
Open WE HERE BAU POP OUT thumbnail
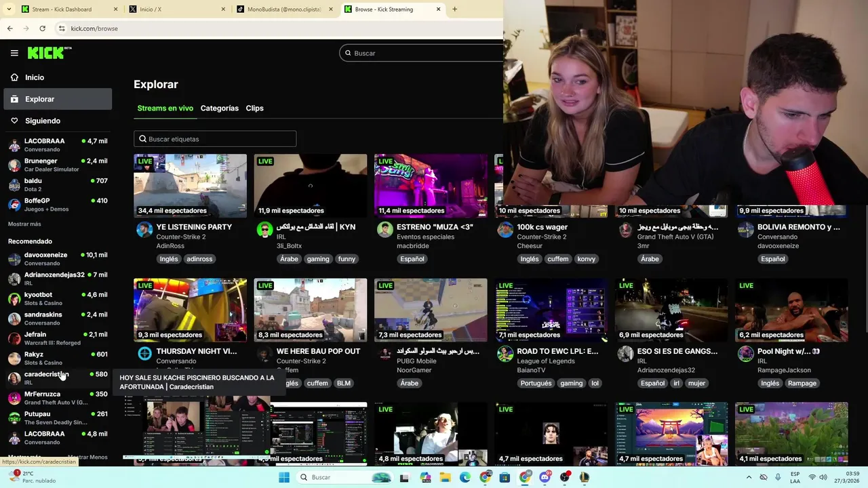[x=311, y=310]
